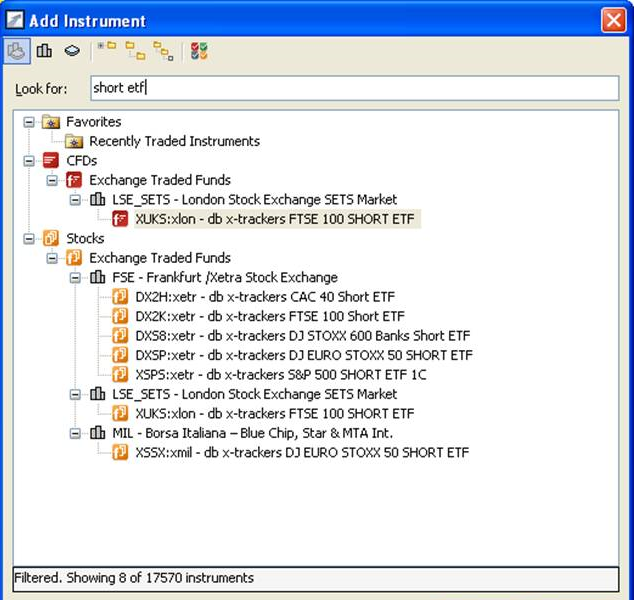Select highlighted XUKS:xlon FTSE 100 SHORT ETF CFD
The height and width of the screenshot is (600, 635).
[x=275, y=219]
